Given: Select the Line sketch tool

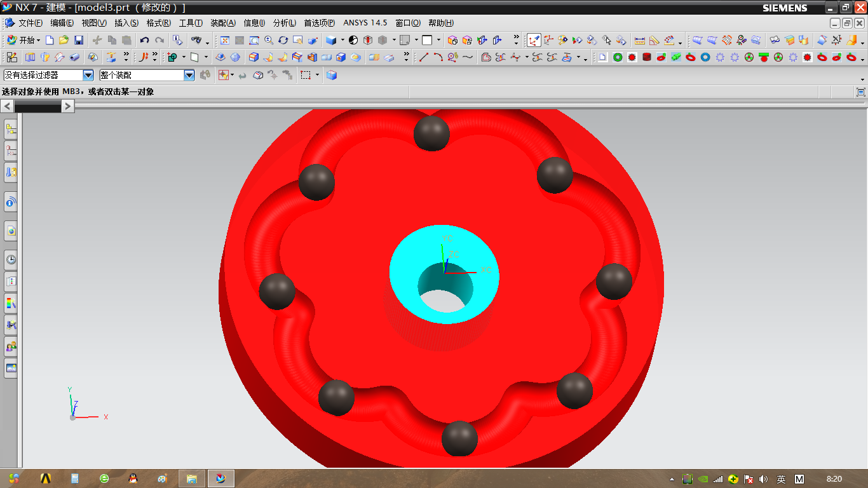Looking at the screenshot, I should pyautogui.click(x=424, y=57).
